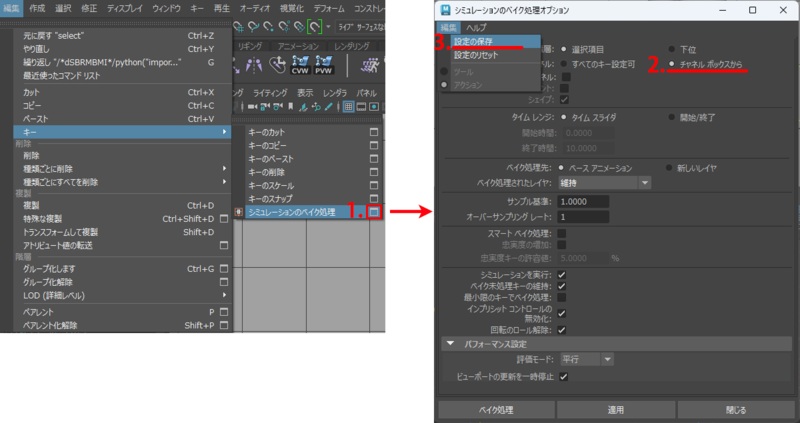Open the option box for キーのスケール
Image resolution: width=800 pixels, height=423 pixels.
coord(374,186)
